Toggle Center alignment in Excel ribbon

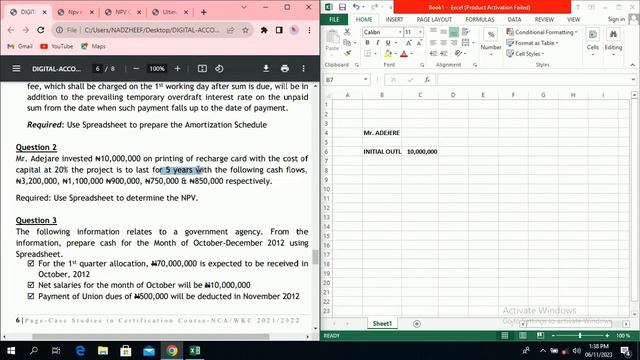point(443,42)
